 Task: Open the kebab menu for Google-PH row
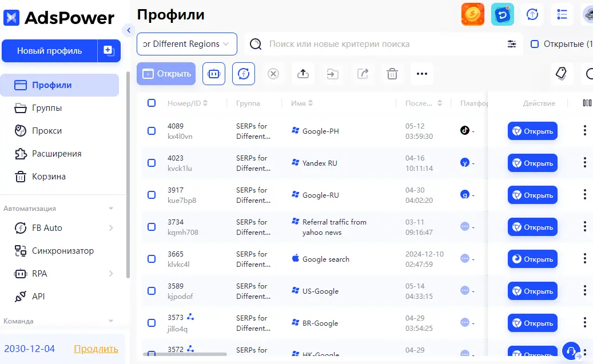click(584, 131)
